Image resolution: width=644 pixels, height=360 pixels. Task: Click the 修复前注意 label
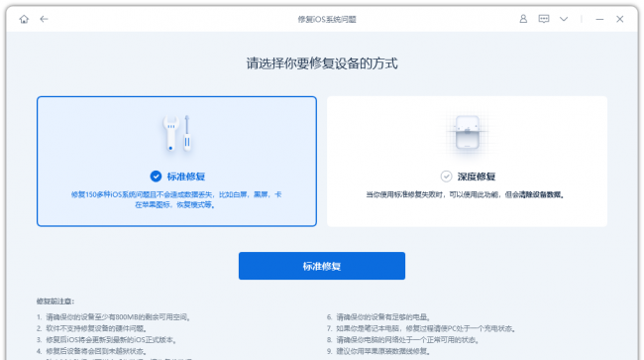pyautogui.click(x=55, y=301)
